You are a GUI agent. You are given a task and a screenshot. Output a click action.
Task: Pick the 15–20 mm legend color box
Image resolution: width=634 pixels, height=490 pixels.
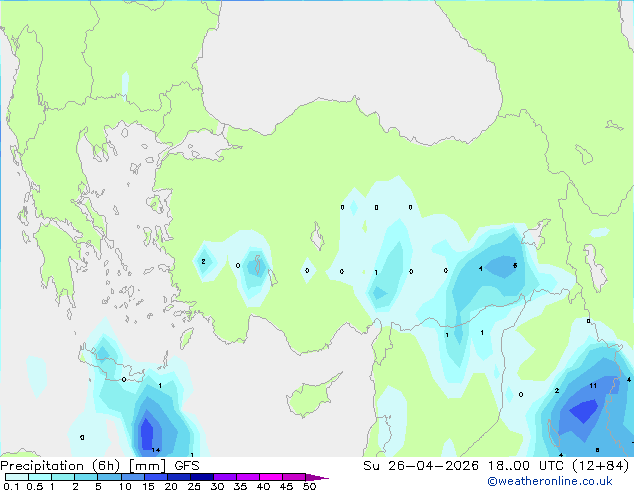155,477
